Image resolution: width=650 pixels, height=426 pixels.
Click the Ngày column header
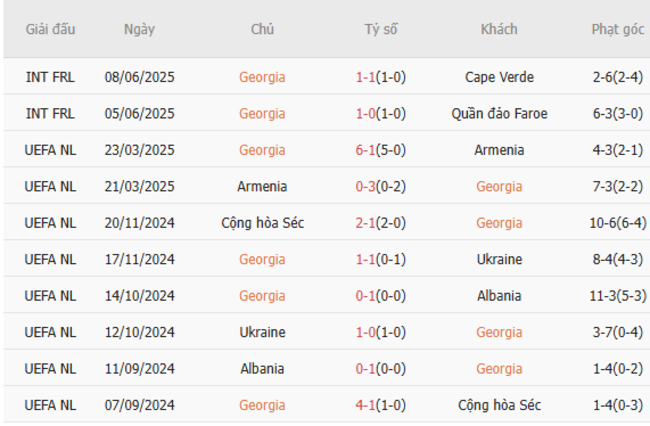tap(139, 29)
